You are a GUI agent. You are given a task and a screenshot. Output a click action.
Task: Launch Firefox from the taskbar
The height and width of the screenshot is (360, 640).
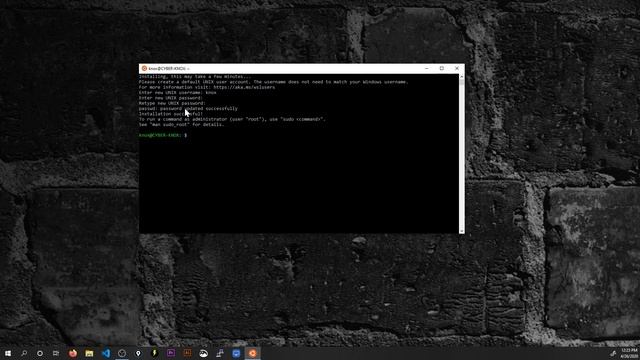73,353
